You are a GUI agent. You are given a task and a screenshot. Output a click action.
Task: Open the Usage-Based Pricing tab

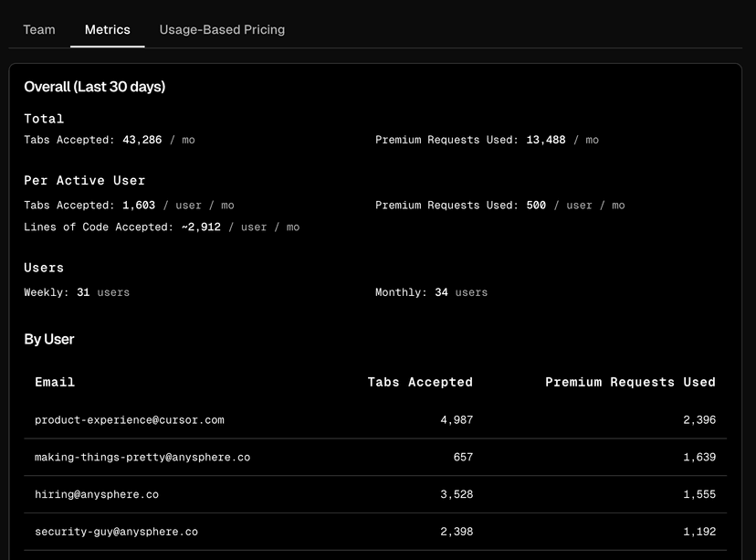click(x=222, y=29)
